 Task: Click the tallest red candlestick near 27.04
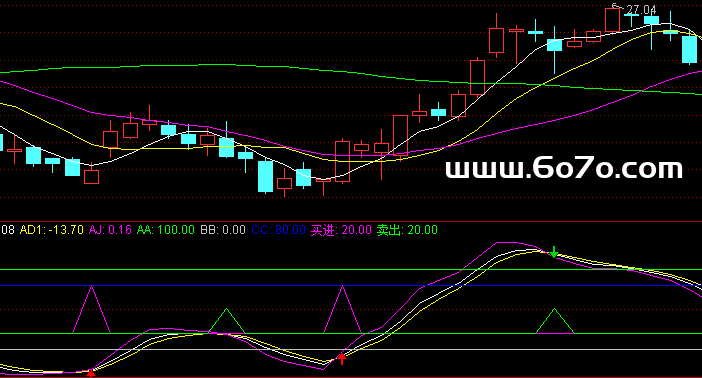(612, 20)
